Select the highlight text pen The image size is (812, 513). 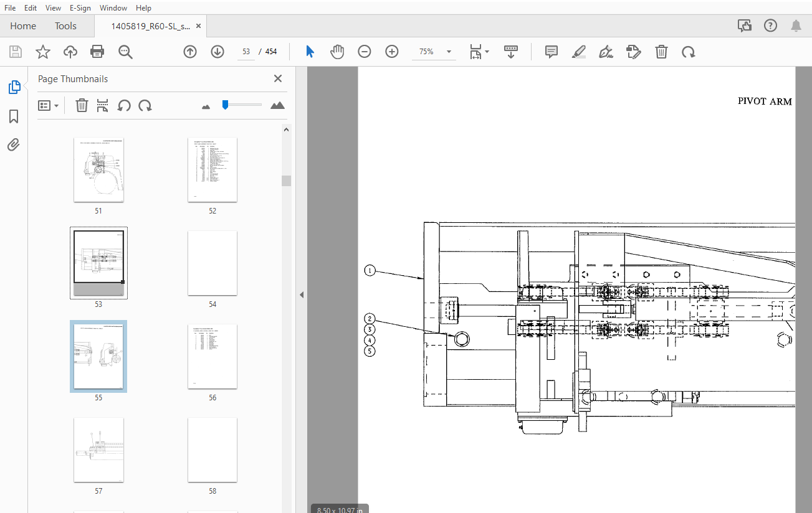point(579,52)
